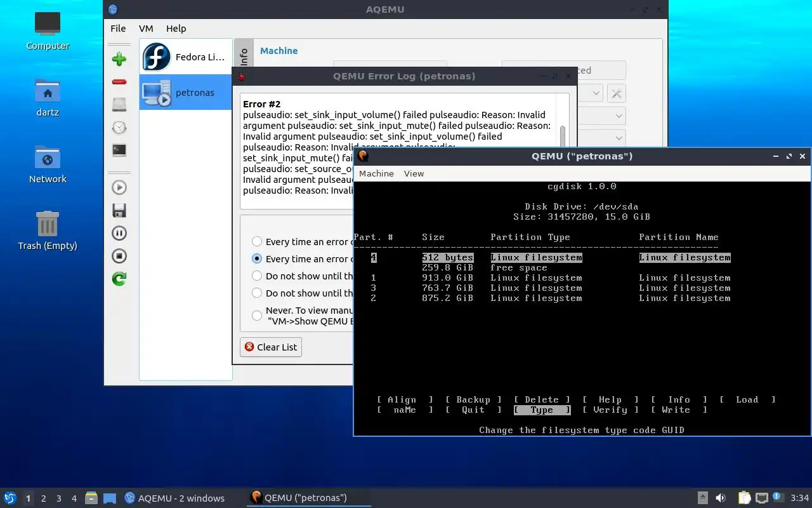Screen dimensions: 812x508
Task: Click the cgdisk naMe option
Action: point(405,410)
